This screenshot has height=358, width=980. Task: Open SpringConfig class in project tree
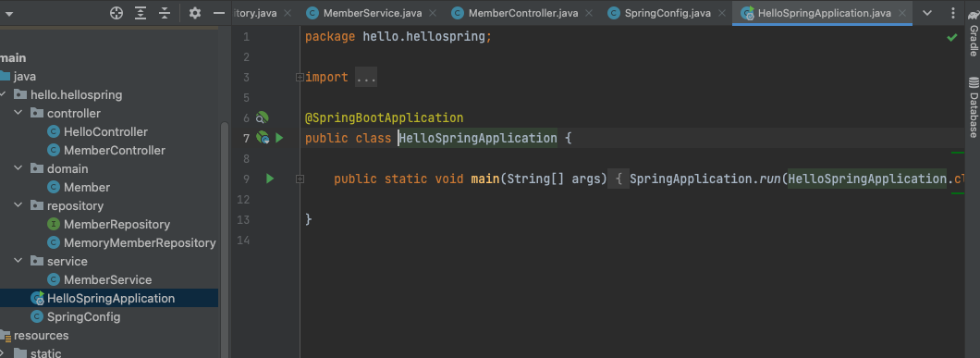coord(84,316)
